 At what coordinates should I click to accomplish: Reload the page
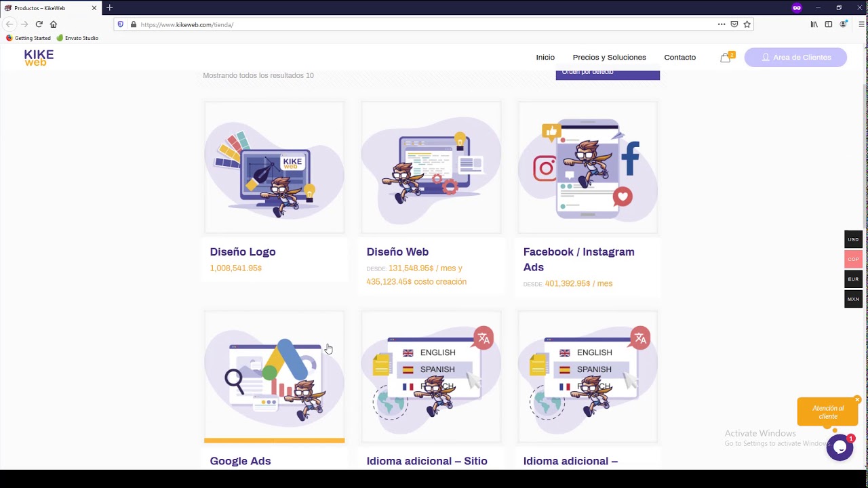coord(39,24)
